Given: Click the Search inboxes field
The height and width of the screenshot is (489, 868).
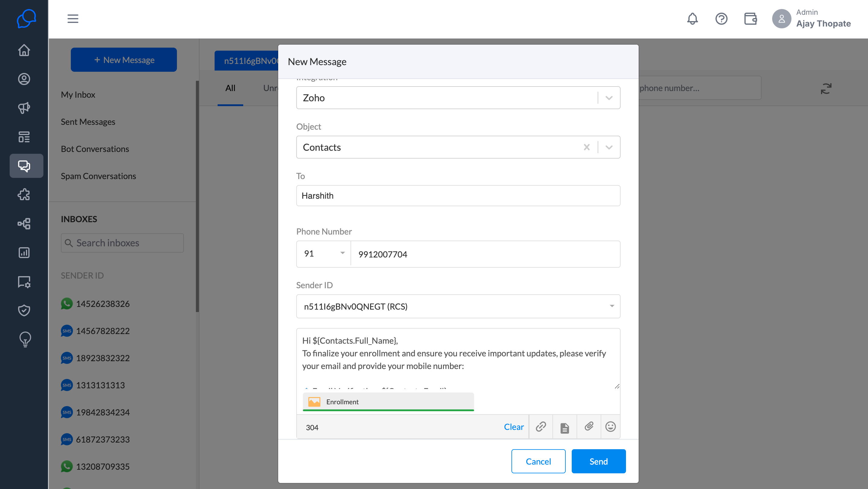Looking at the screenshot, I should [122, 243].
